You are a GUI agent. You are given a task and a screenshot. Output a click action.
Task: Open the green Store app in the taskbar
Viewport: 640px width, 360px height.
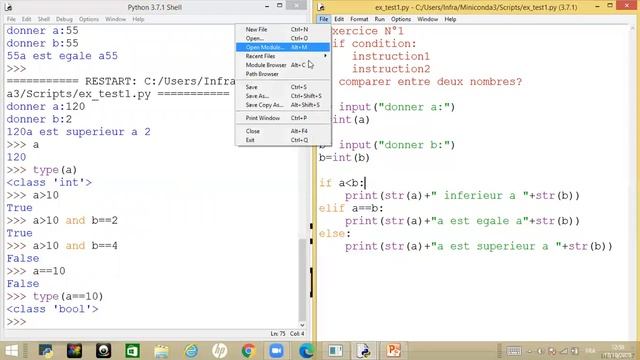point(132,351)
